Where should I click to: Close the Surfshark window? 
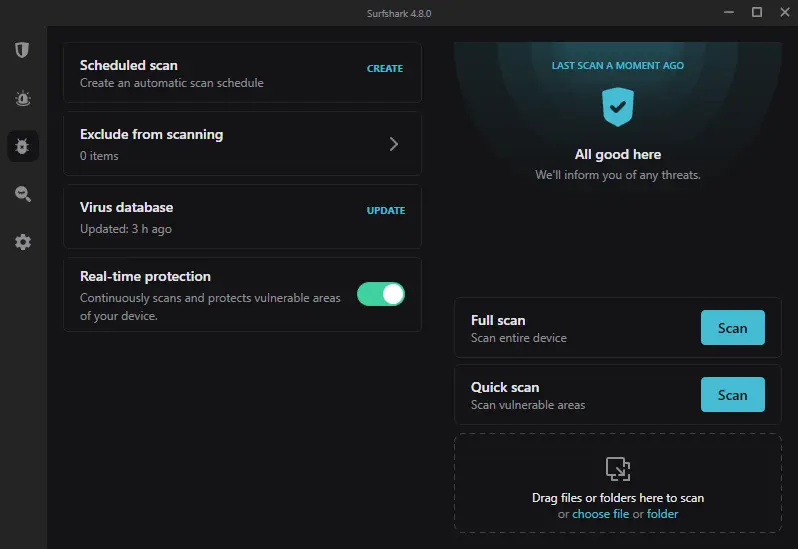pyautogui.click(x=785, y=12)
